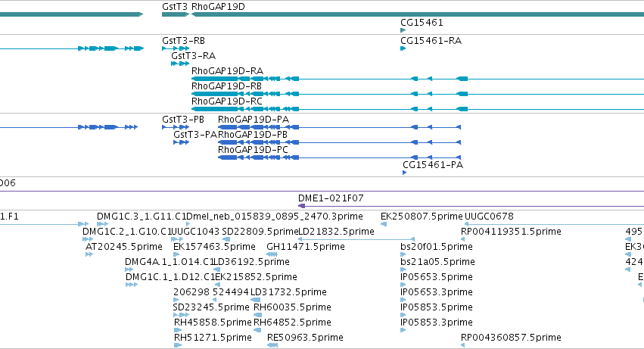The width and height of the screenshot is (644, 349).
Task: Click the 524494 EST label
Action: pos(231,292)
